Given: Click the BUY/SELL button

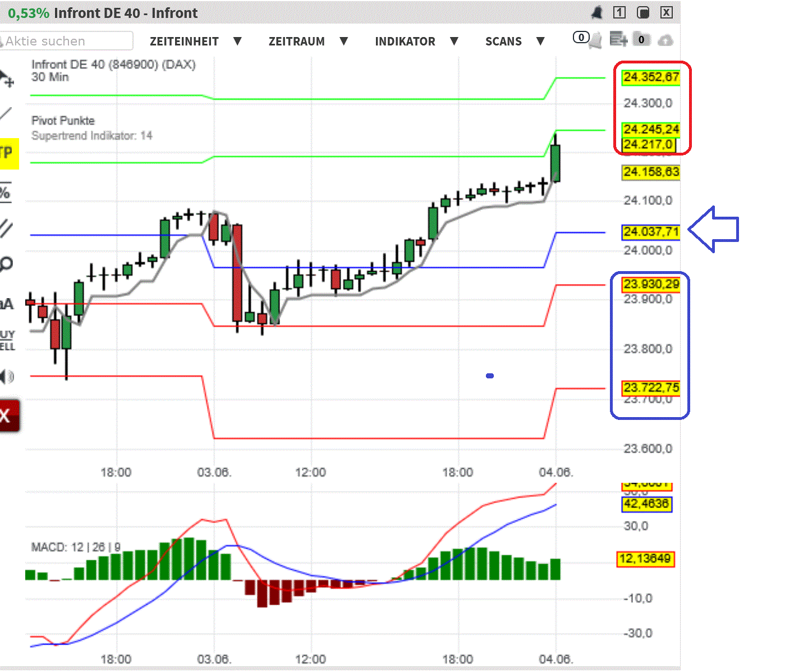Looking at the screenshot, I should [7, 340].
